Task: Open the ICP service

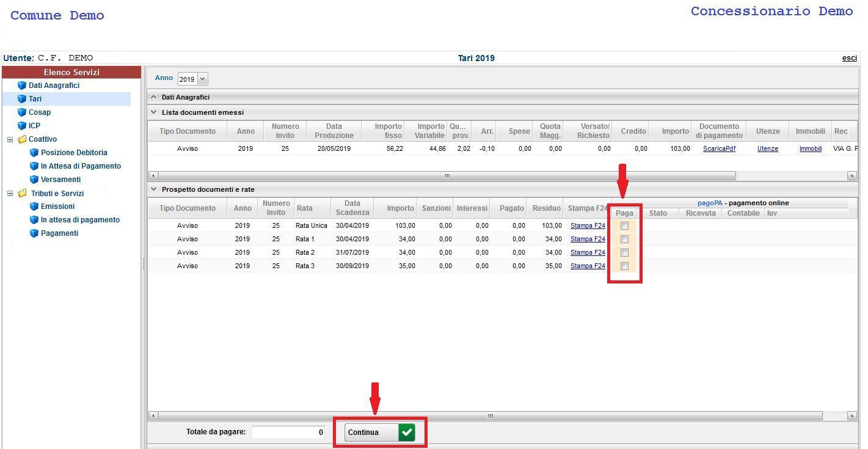Action: click(x=34, y=126)
